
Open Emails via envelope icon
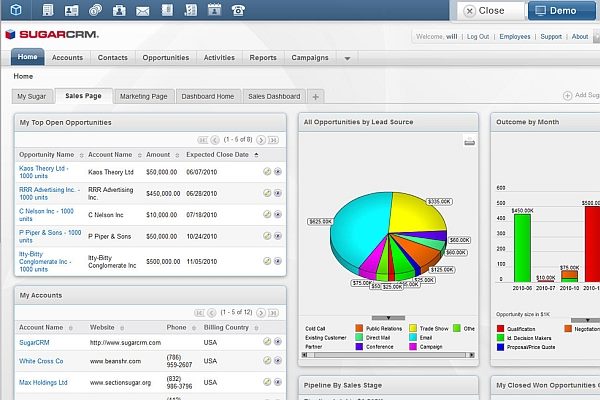tap(143, 11)
